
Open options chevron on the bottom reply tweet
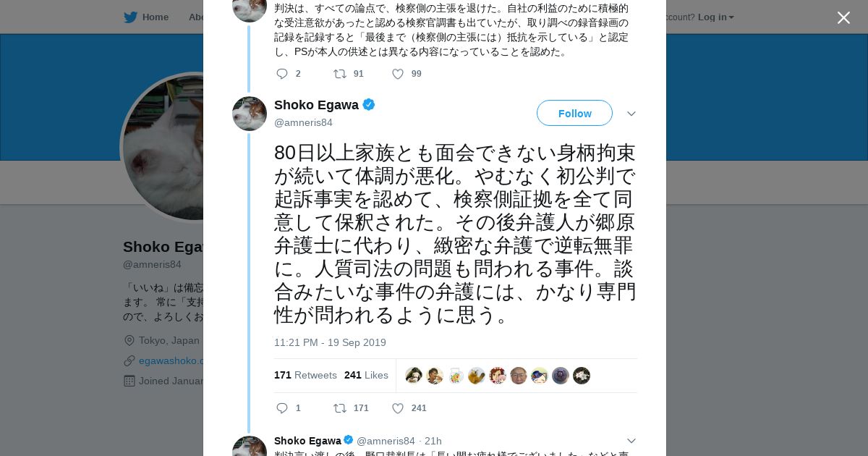click(x=631, y=441)
